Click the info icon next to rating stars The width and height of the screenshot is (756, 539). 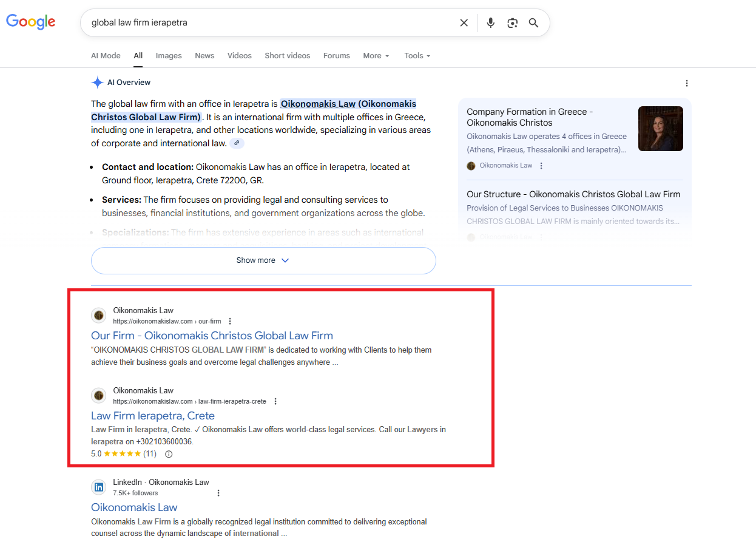pyautogui.click(x=169, y=454)
